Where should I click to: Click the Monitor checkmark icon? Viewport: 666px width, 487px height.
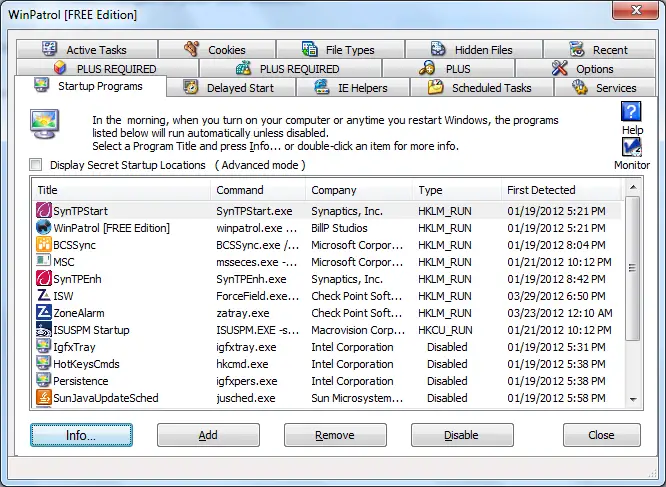[632, 147]
